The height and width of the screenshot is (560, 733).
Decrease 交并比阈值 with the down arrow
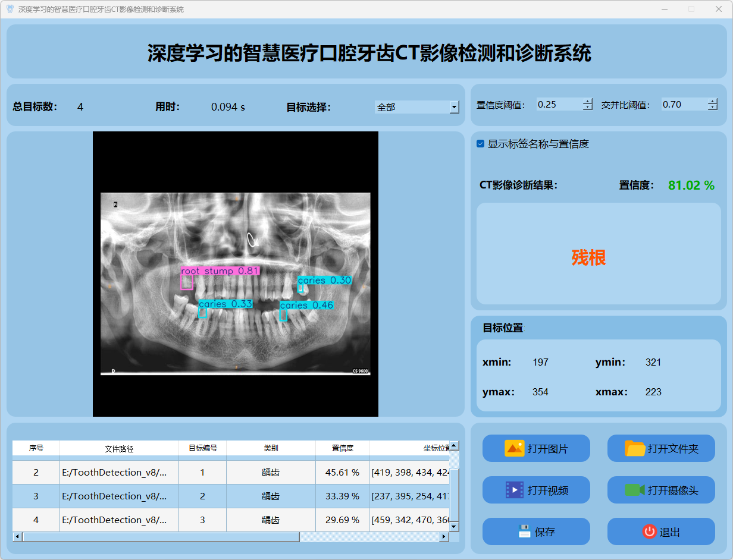[713, 108]
